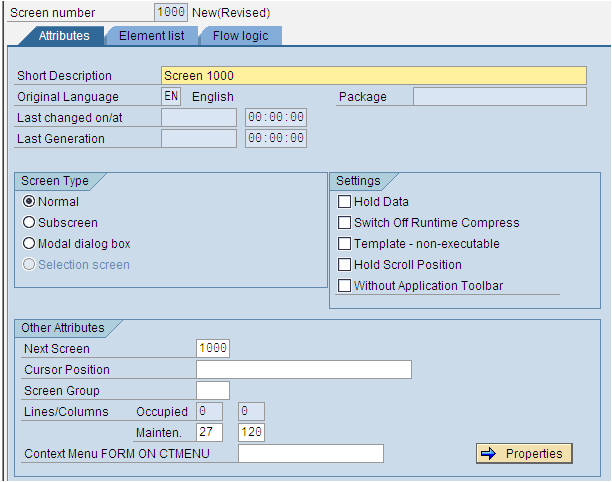Click the Last changed on/at date field
Image resolution: width=612 pixels, height=482 pixels.
tap(199, 117)
